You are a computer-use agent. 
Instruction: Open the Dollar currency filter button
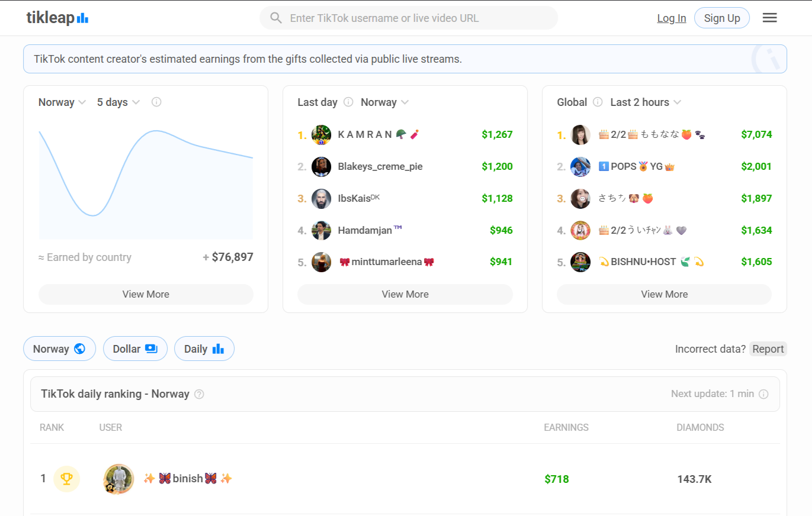click(x=135, y=349)
